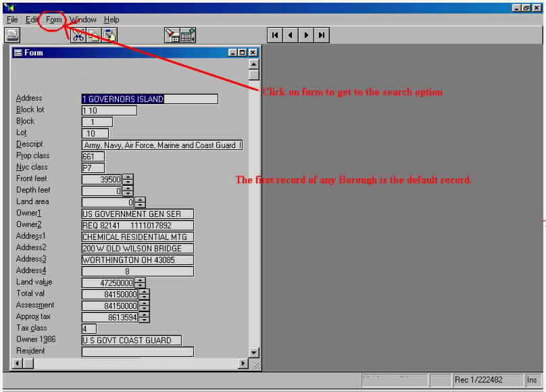
Task: Decrease the Land value with down arrow
Action: pos(141,285)
